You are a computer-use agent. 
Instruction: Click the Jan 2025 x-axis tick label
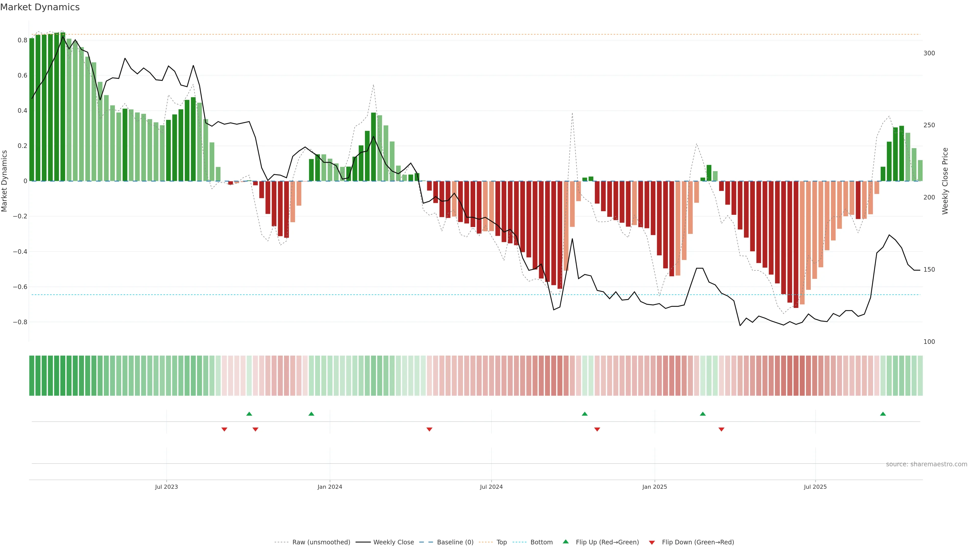coord(654,487)
